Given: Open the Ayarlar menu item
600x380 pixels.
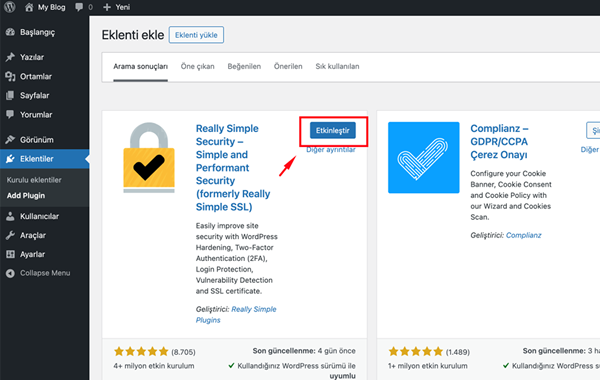Looking at the screenshot, I should point(32,254).
